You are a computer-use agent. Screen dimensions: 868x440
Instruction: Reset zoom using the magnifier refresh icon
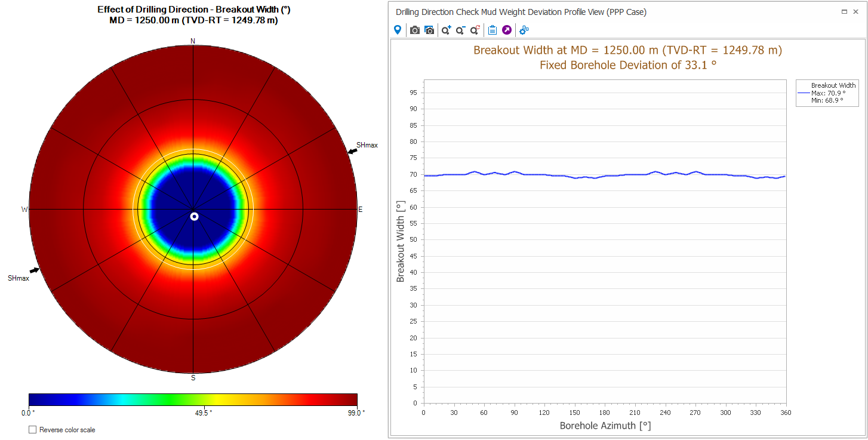(x=475, y=30)
